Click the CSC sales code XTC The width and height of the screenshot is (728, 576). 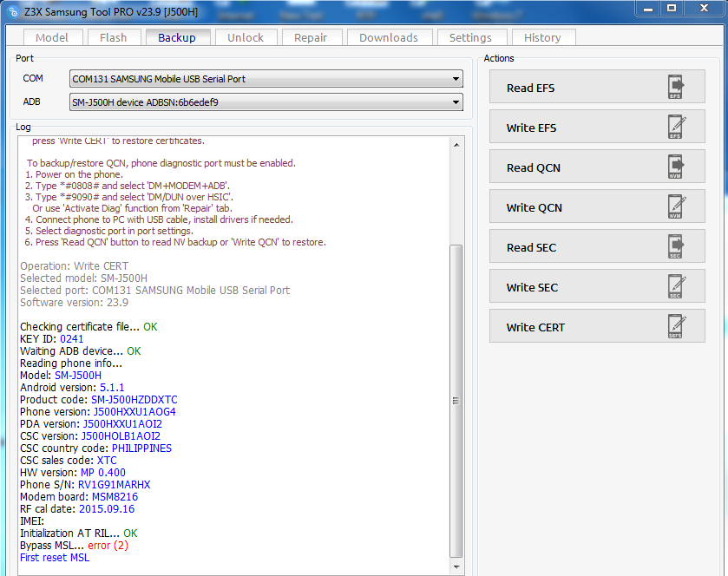(x=107, y=460)
